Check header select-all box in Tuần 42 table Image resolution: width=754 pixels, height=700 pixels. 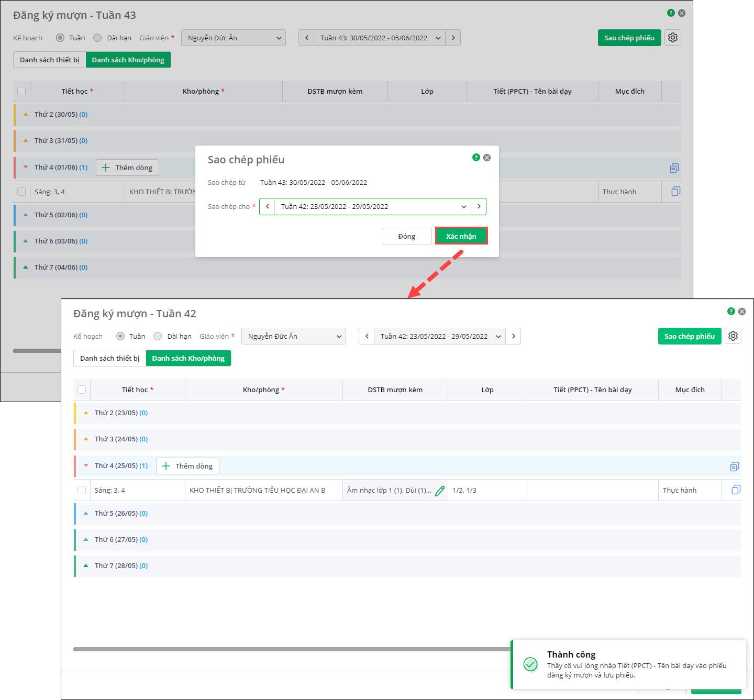point(82,390)
